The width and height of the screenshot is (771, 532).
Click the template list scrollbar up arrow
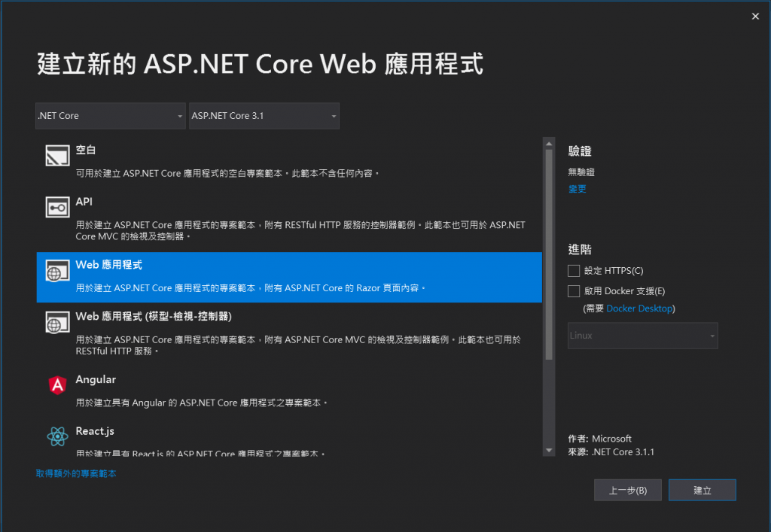[549, 143]
